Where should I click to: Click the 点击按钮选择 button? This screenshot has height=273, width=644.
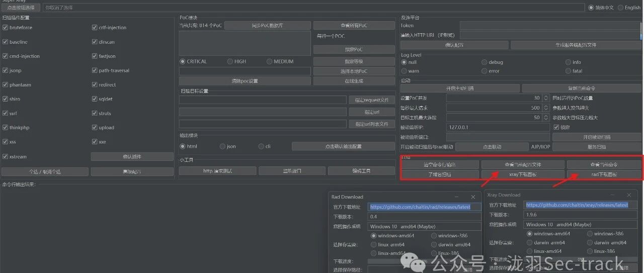[21, 8]
